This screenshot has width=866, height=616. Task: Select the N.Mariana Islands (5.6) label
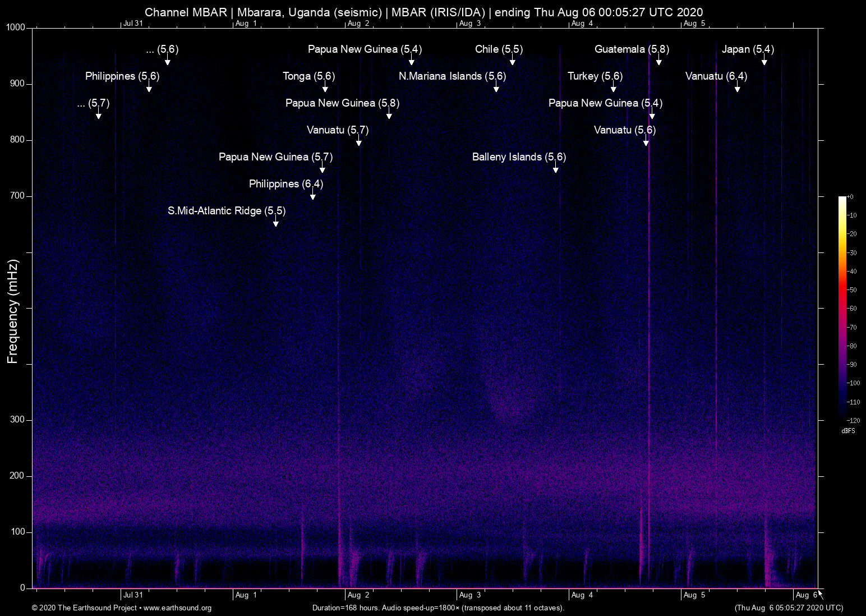452,76
